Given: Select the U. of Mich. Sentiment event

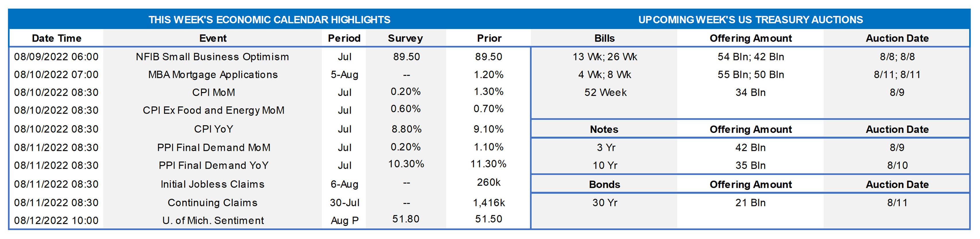Looking at the screenshot, I should pos(213,221).
